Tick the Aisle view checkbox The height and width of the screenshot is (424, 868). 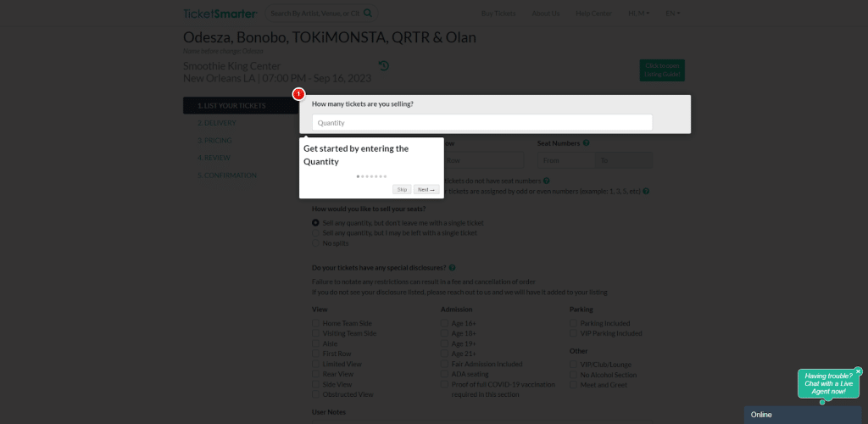coord(316,343)
